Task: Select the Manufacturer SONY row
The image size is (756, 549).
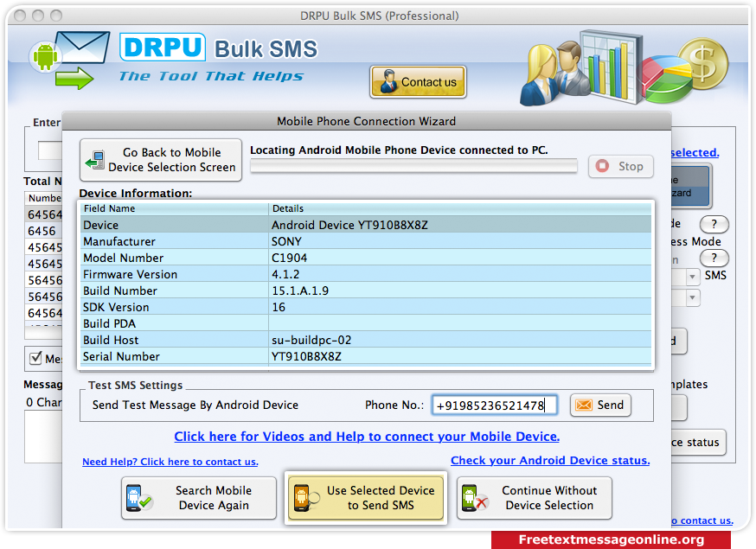Action: [366, 241]
